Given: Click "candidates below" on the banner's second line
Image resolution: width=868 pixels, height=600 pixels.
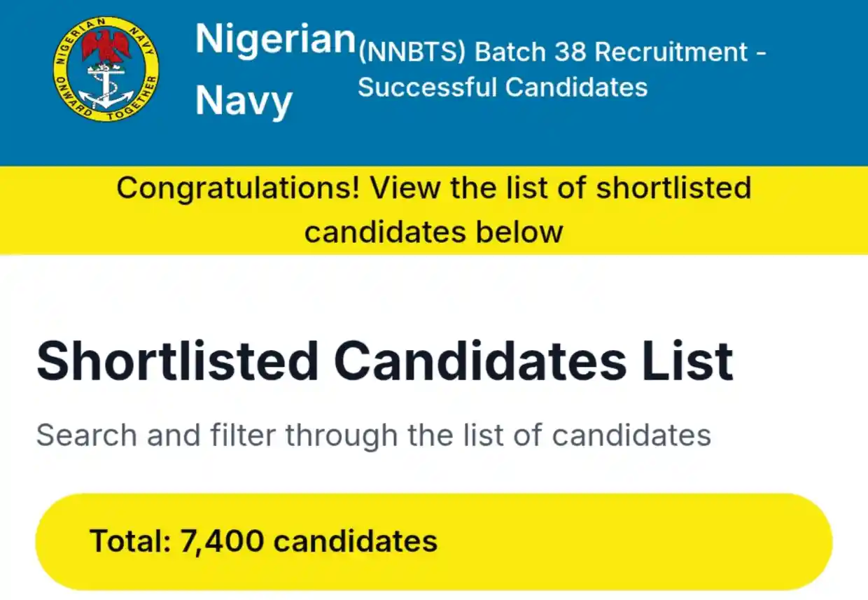Looking at the screenshot, I should click(433, 232).
